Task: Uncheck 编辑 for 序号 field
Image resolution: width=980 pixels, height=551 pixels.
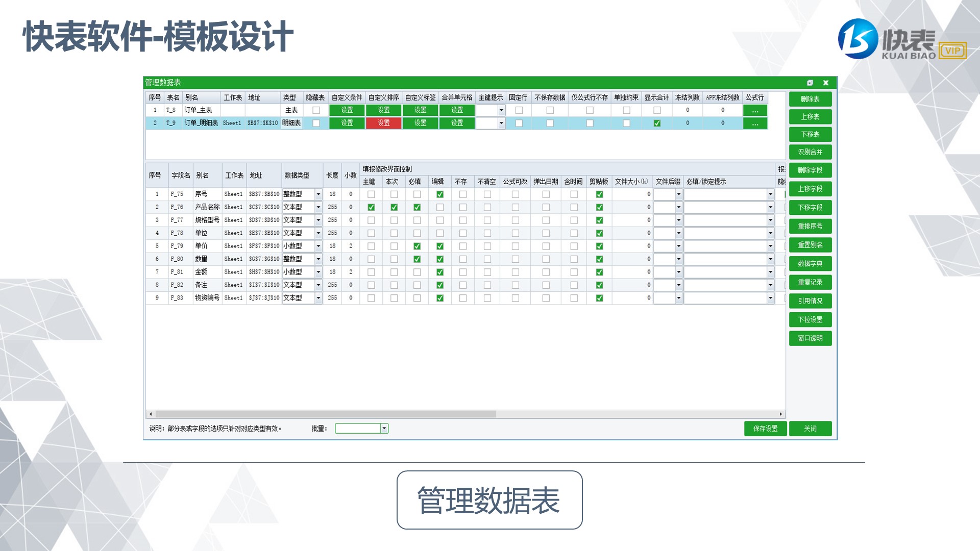Action: tap(440, 194)
